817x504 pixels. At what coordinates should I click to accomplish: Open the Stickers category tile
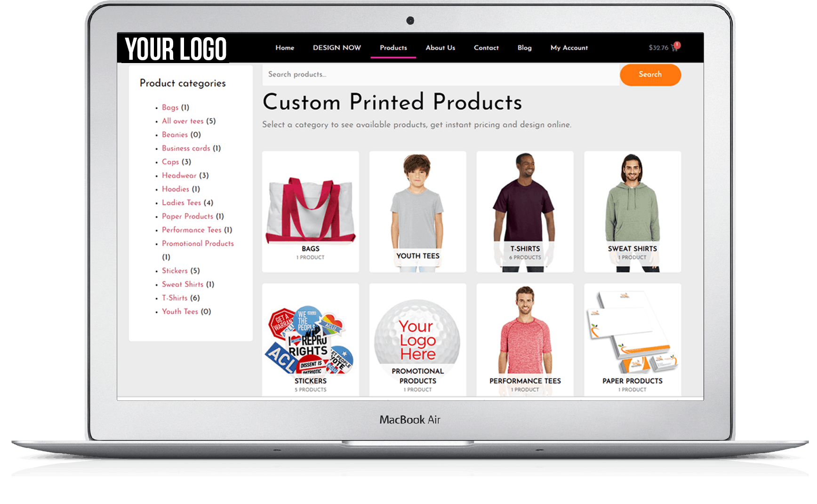click(x=311, y=340)
